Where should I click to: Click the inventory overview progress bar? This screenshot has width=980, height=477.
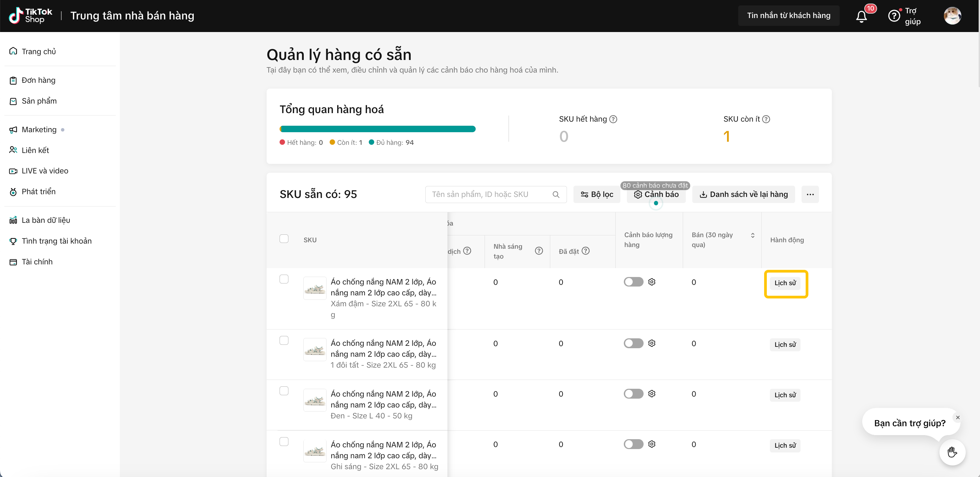point(377,129)
